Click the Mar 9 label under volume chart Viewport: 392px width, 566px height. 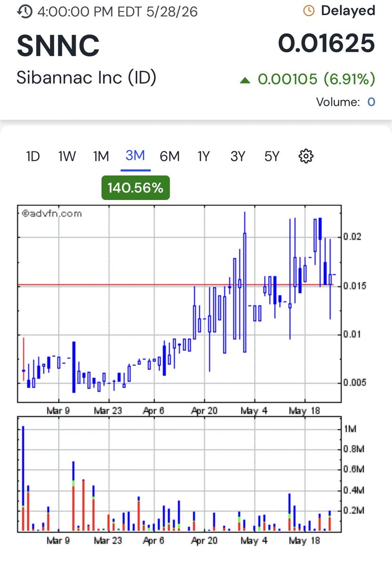pyautogui.click(x=58, y=541)
